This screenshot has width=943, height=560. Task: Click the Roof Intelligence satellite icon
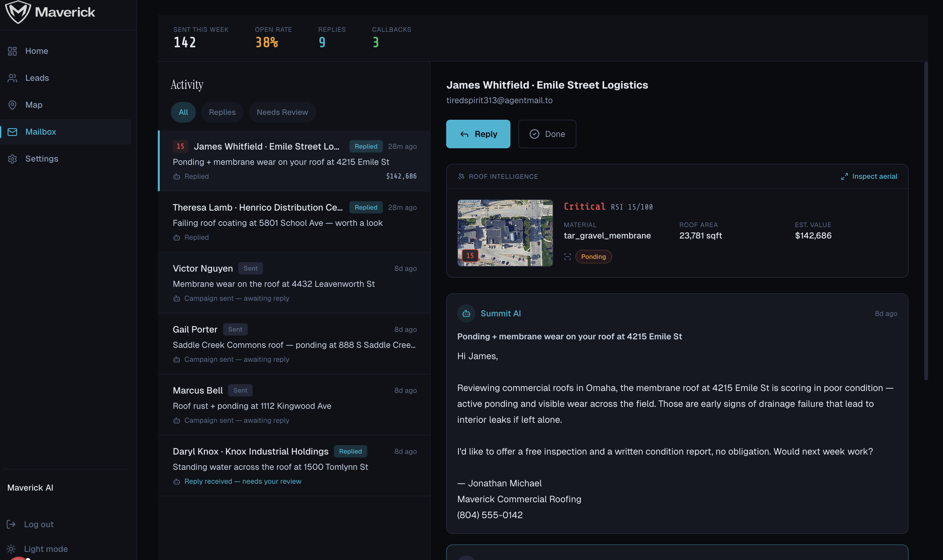461,176
